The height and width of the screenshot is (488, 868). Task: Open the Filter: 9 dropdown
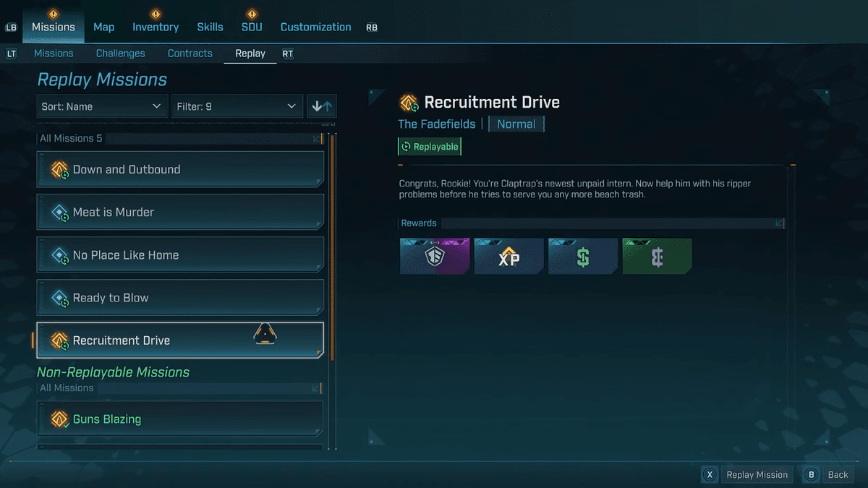(237, 106)
